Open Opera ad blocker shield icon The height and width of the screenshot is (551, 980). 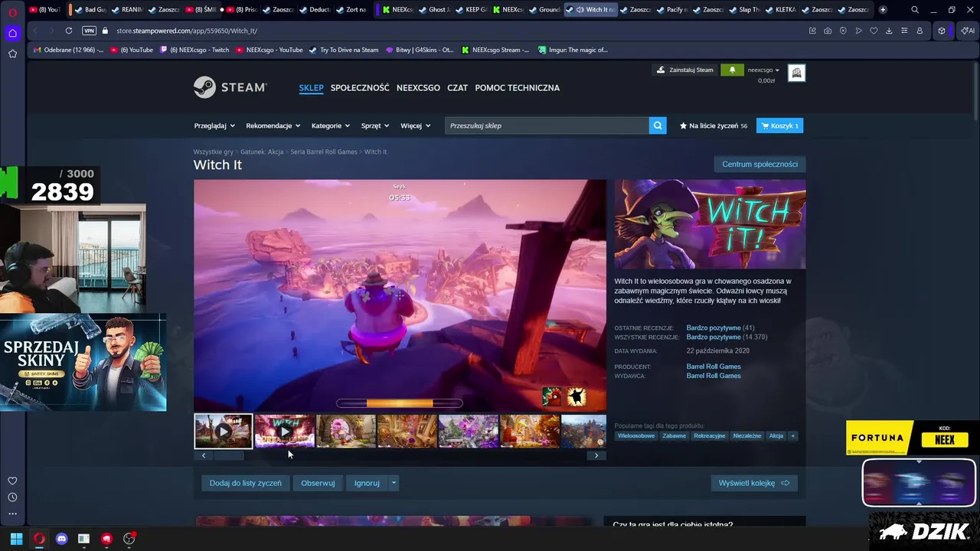click(843, 31)
